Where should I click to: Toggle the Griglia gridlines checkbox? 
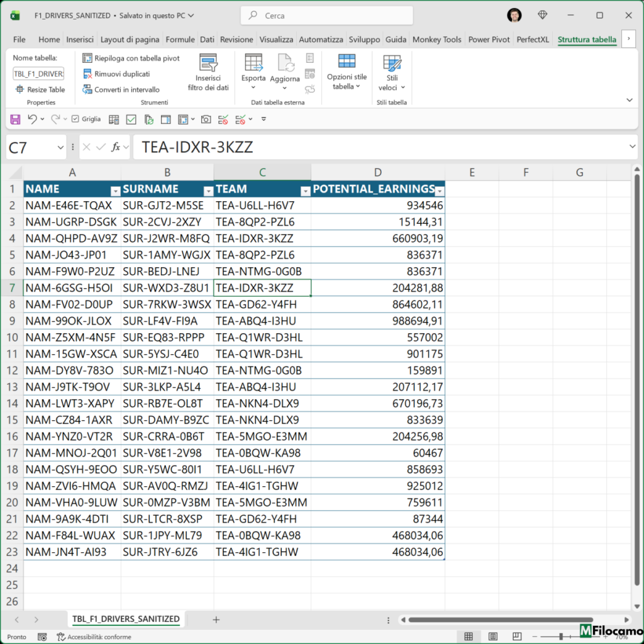tap(75, 119)
